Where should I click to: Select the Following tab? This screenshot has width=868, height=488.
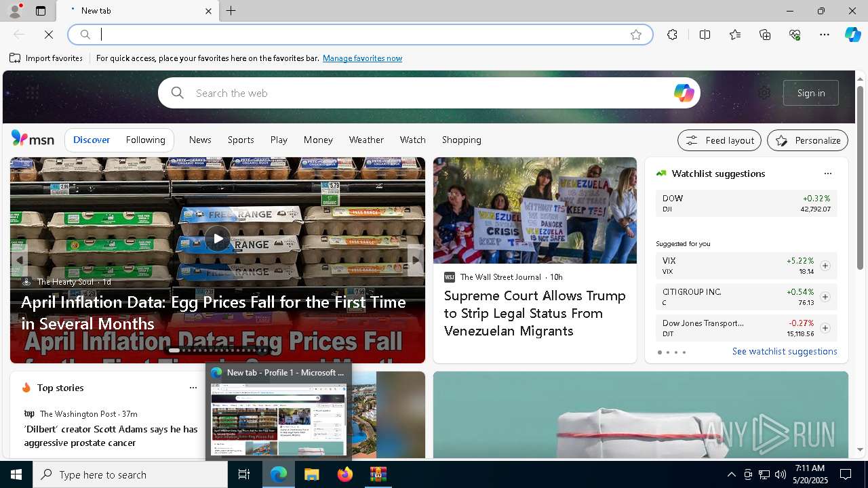tap(145, 140)
